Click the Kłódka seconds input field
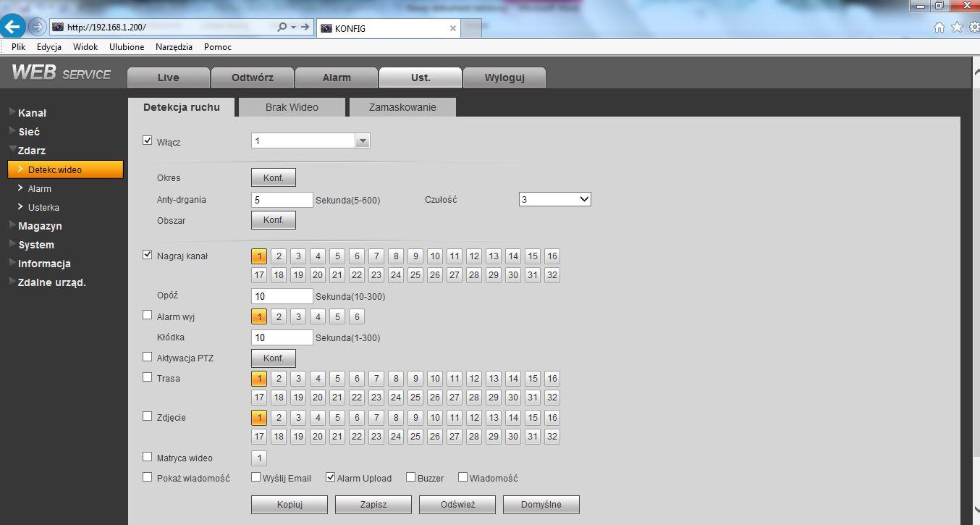Screen dimensions: 980x525 tap(282, 337)
